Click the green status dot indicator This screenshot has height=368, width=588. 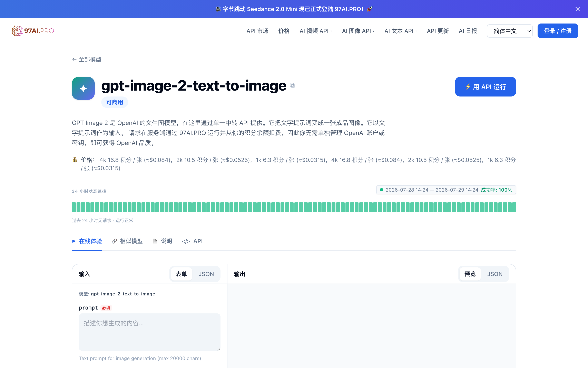pyautogui.click(x=381, y=190)
